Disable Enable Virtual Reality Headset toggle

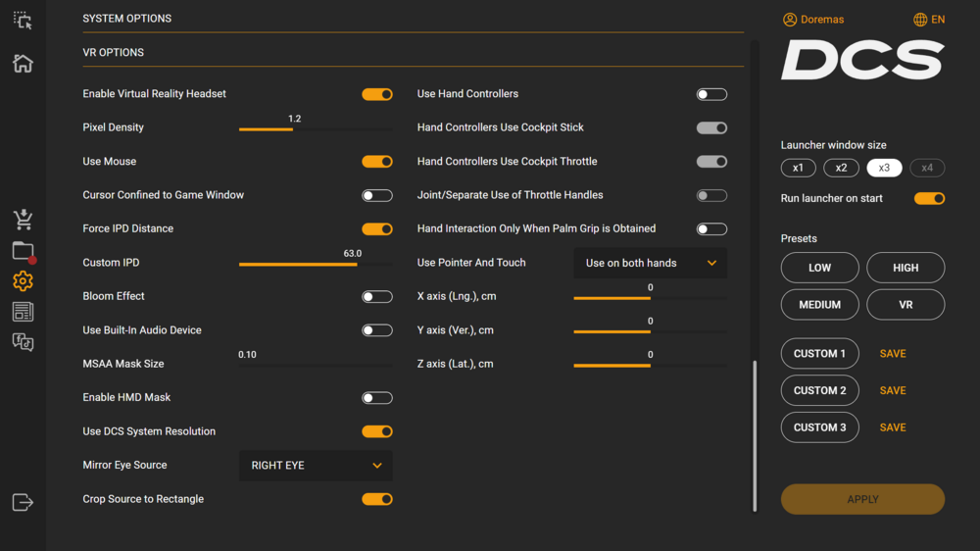(x=377, y=94)
